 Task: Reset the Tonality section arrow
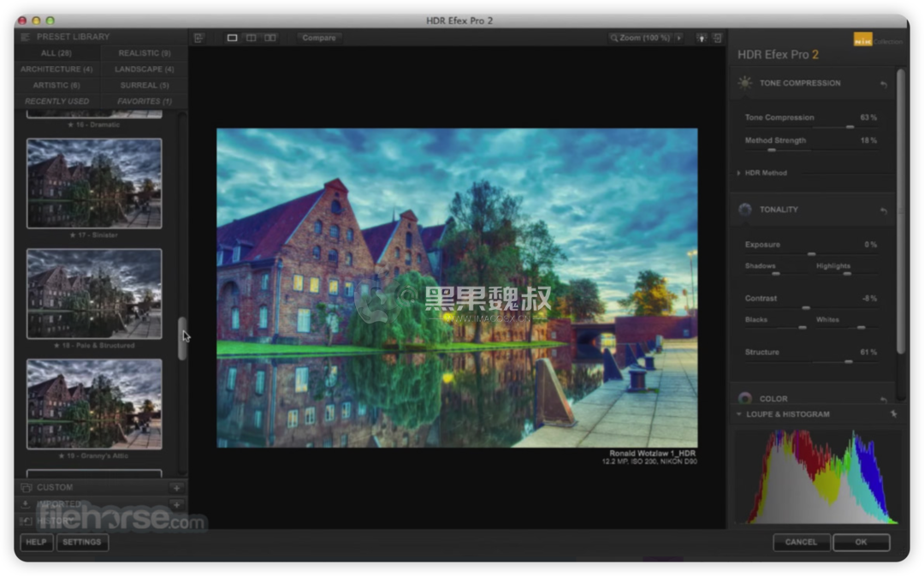883,211
